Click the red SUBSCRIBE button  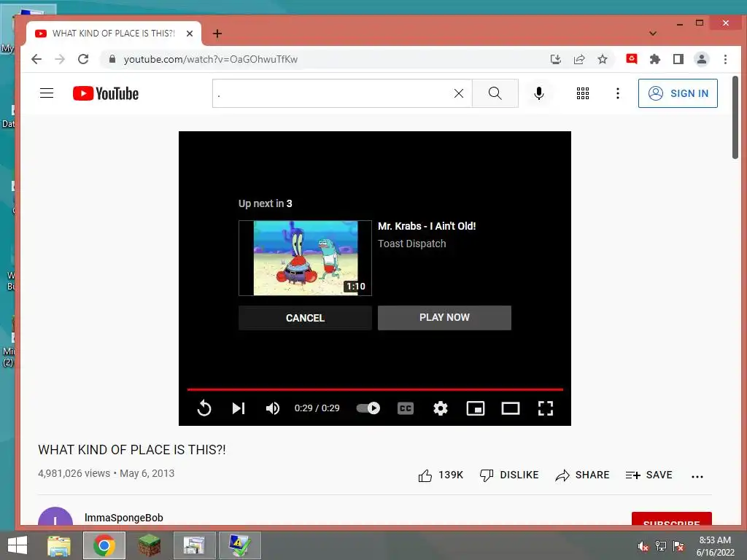[x=672, y=519]
